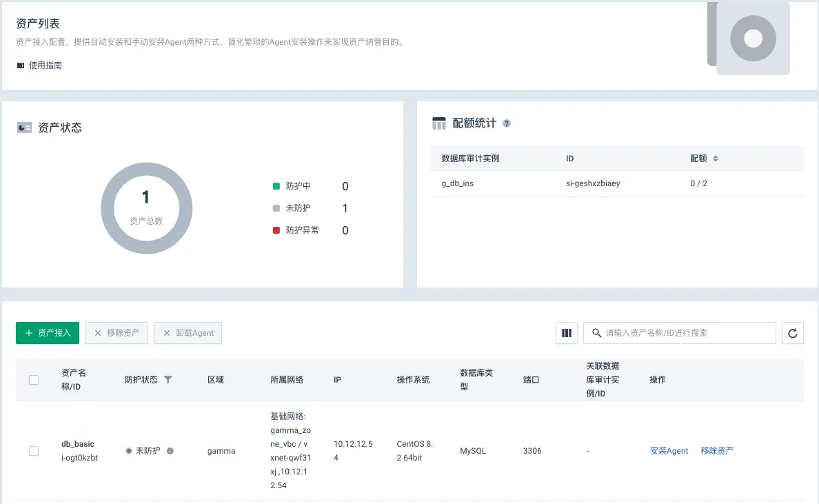This screenshot has width=819, height=504.
Task: Click the column settings icon button
Action: (x=567, y=333)
